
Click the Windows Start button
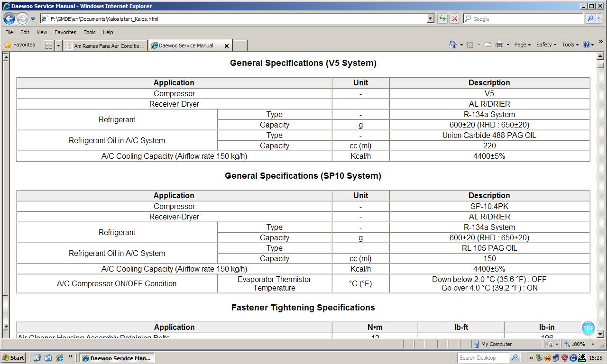tap(13, 358)
